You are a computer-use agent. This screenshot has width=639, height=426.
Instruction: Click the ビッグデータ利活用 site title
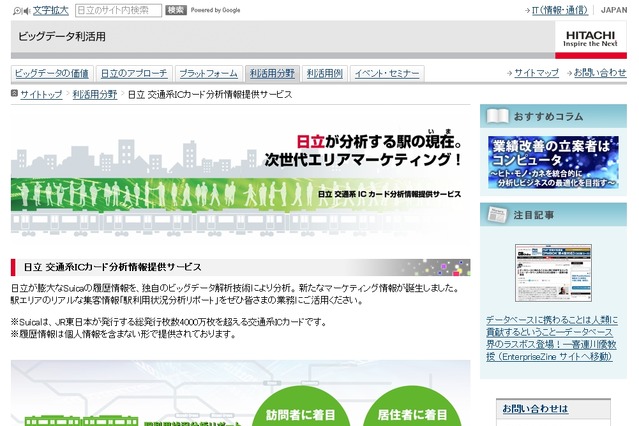pos(62,37)
